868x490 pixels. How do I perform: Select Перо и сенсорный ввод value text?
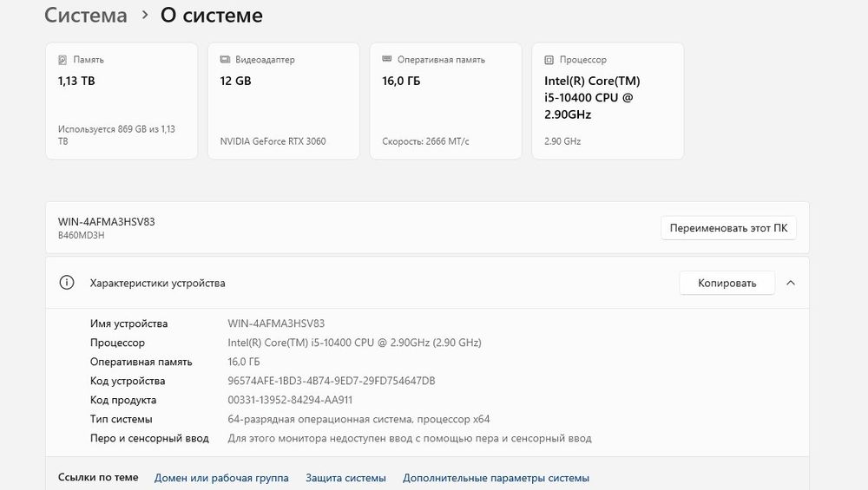410,439
